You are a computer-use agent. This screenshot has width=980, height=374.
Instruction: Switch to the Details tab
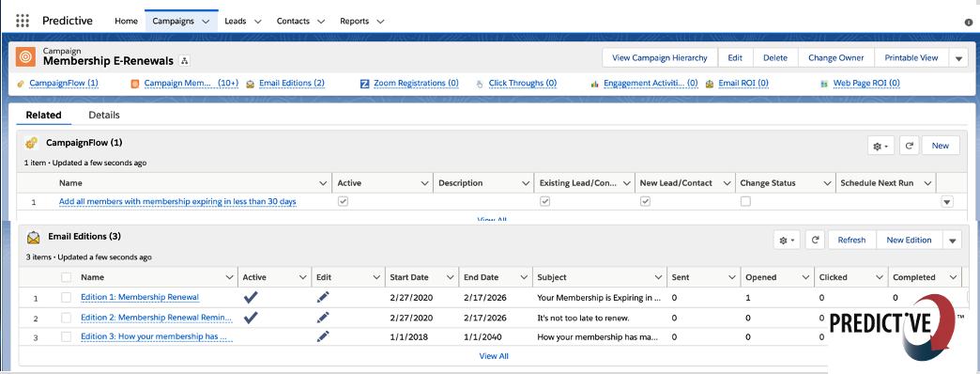click(104, 115)
